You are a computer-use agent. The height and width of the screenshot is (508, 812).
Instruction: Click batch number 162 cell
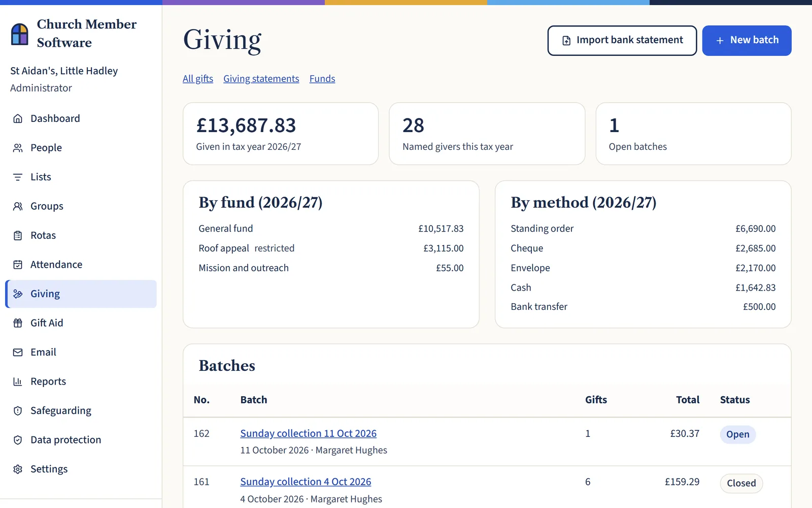click(201, 433)
